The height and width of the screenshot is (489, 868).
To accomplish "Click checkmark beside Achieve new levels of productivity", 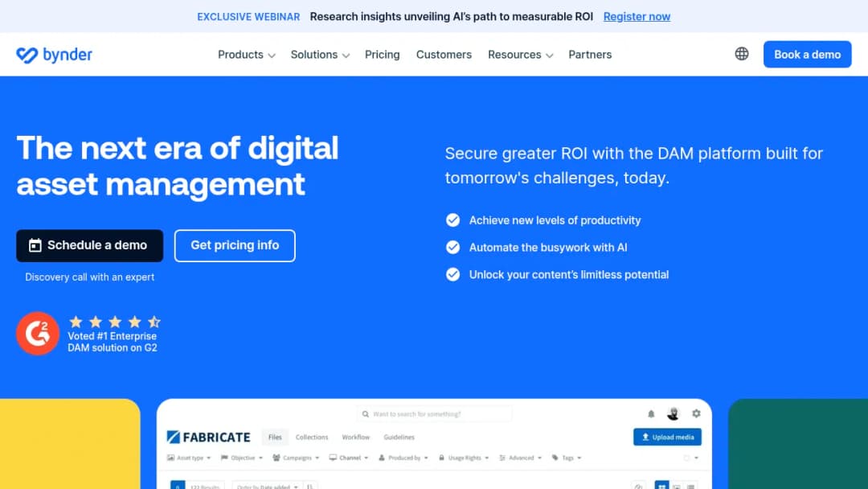I will (x=452, y=220).
